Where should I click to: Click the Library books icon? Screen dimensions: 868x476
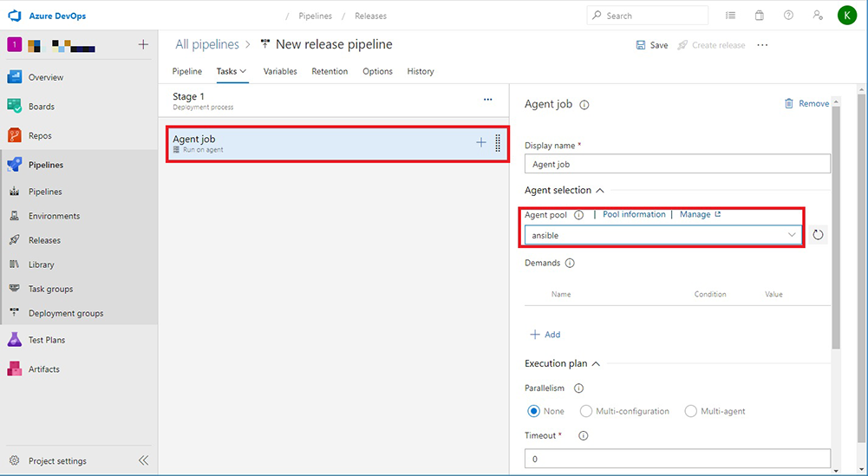click(15, 264)
